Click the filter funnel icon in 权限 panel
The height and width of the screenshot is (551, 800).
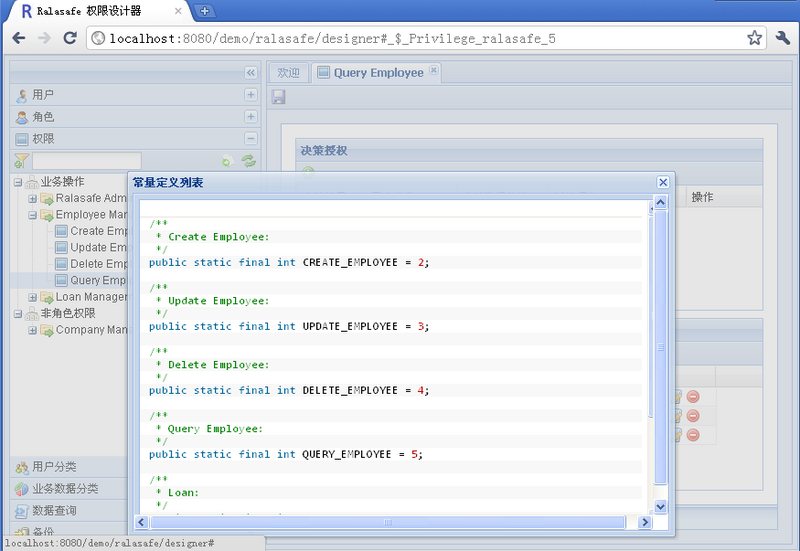click(21, 161)
